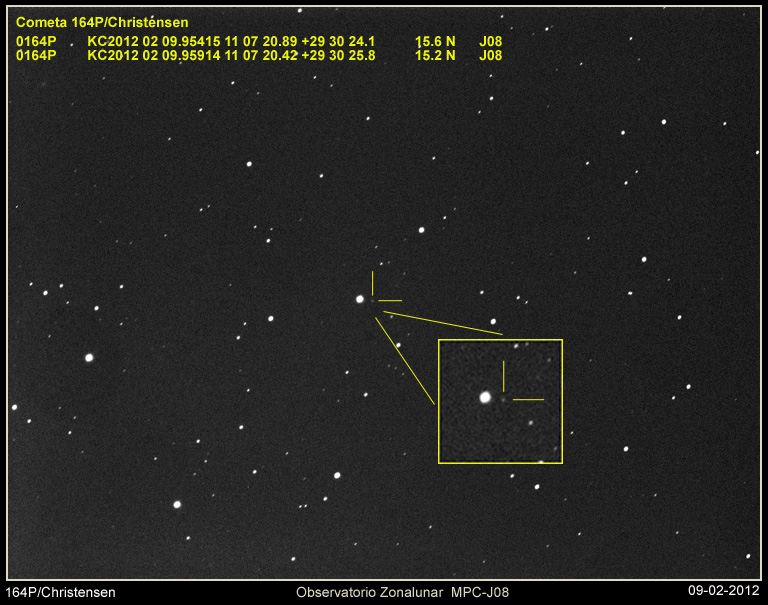Click the bright star inside the yellow inset box
This screenshot has width=768, height=605.
[485, 397]
